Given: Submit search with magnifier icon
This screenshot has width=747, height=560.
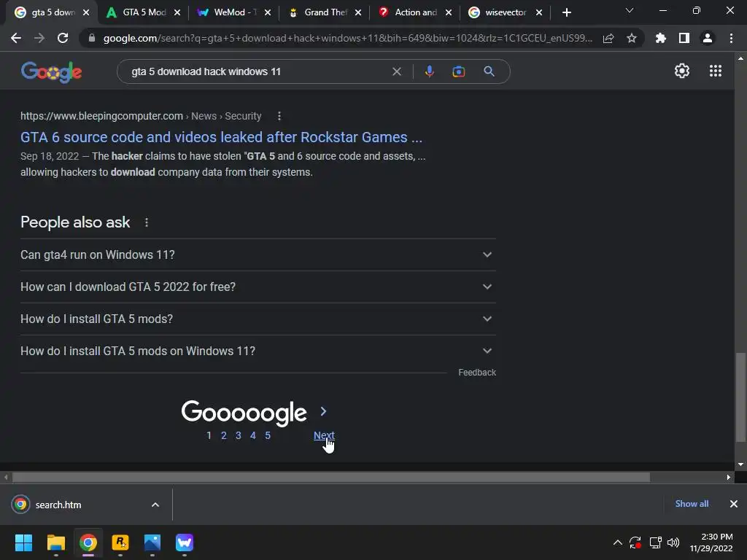Looking at the screenshot, I should [489, 71].
